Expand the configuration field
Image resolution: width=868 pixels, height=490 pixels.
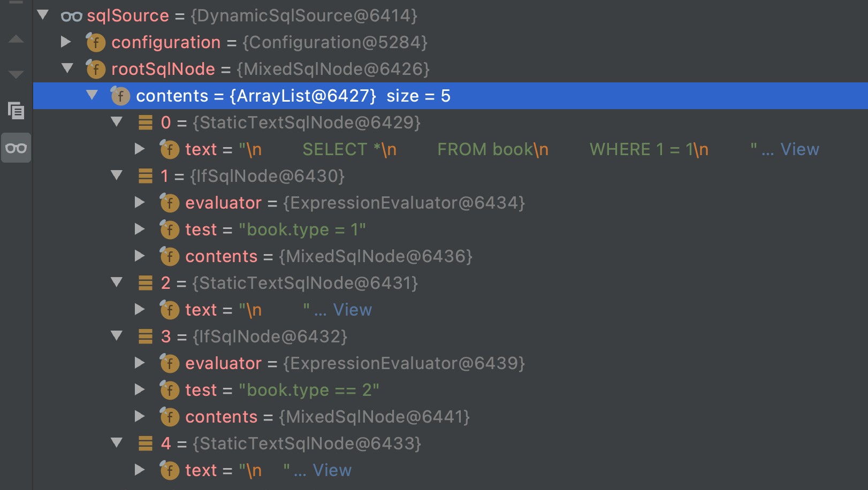coord(66,42)
